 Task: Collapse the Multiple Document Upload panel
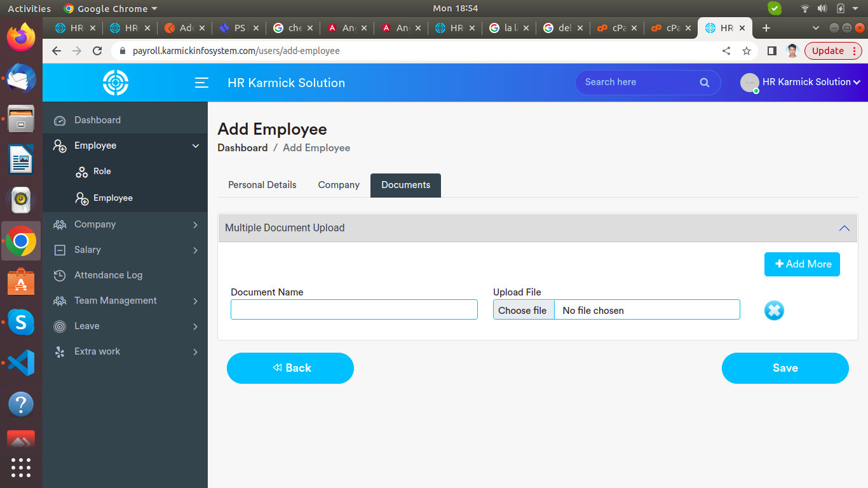(844, 228)
